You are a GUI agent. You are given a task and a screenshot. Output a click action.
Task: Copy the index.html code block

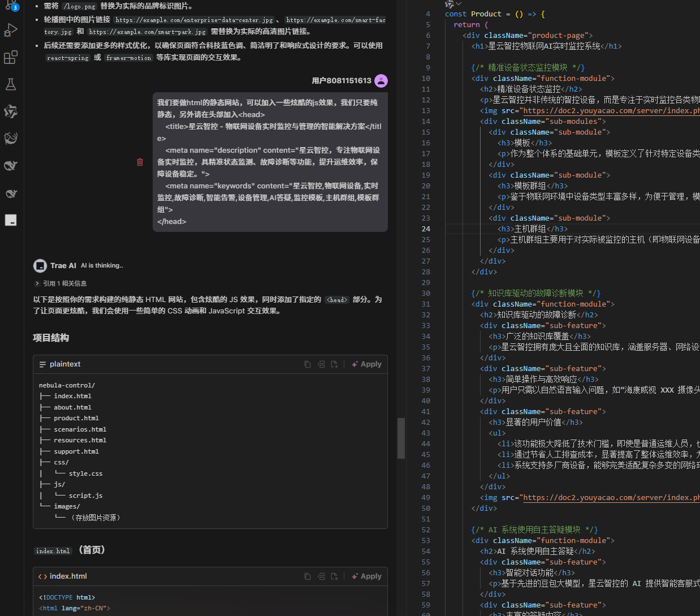(x=308, y=576)
